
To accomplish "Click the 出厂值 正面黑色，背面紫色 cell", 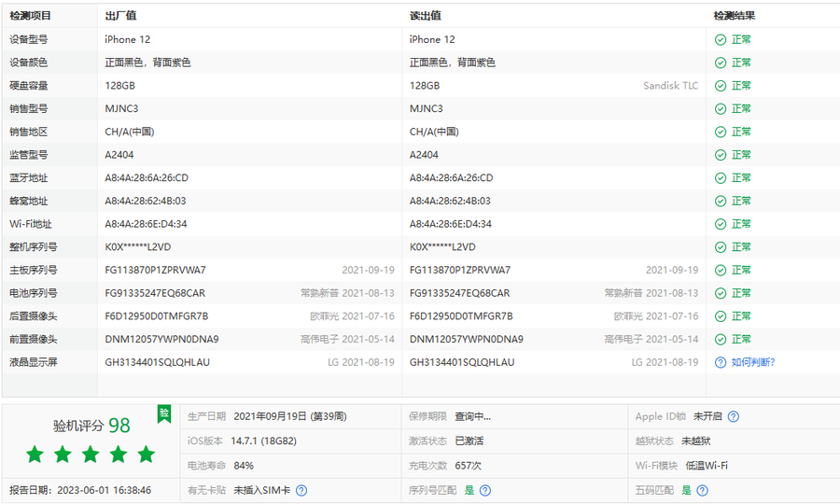I will (x=147, y=63).
